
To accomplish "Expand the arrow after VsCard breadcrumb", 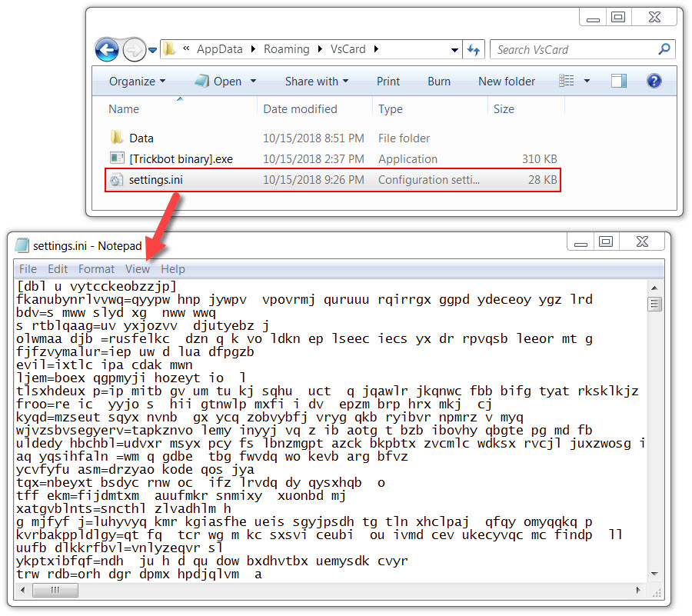I will coord(376,49).
